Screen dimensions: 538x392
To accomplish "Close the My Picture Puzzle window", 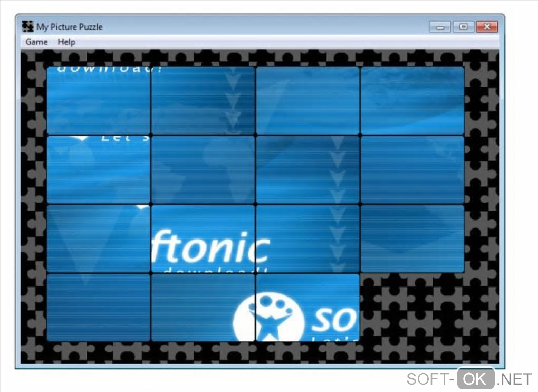I will point(487,27).
